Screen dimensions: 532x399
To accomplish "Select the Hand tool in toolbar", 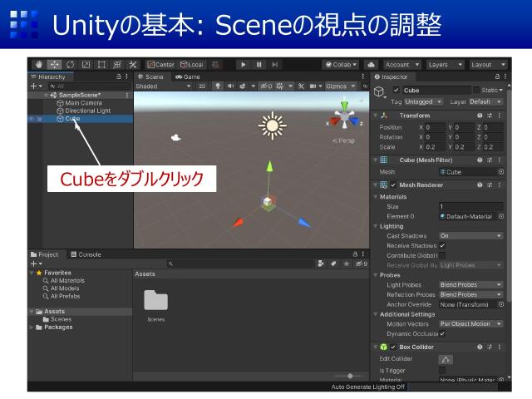I will [x=39, y=64].
